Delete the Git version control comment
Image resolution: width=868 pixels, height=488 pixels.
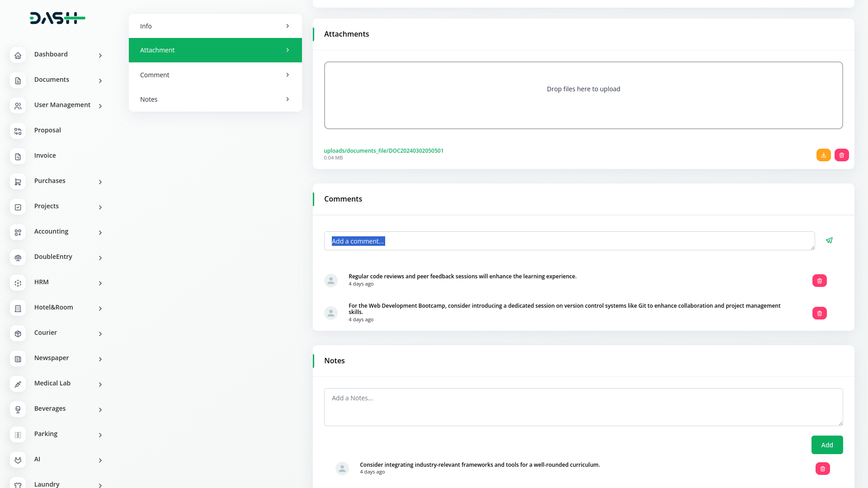click(819, 313)
